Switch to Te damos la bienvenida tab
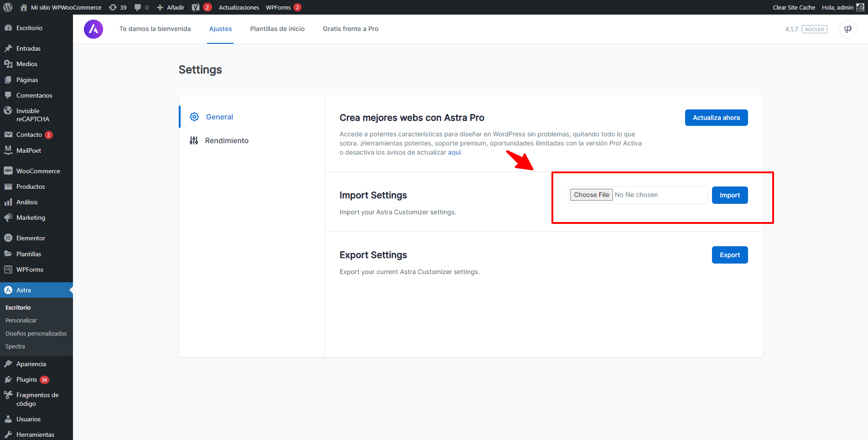Image resolution: width=868 pixels, height=440 pixels. (x=155, y=29)
